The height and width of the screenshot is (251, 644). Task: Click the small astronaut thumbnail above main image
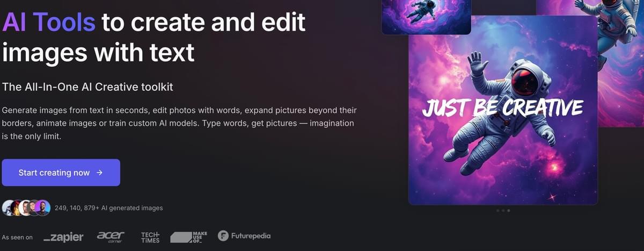(426, 17)
